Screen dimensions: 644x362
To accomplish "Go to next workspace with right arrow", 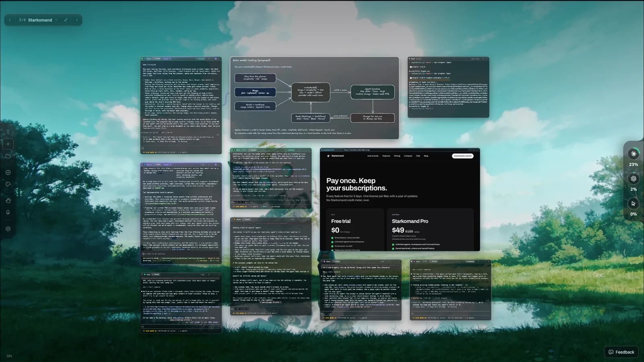I will click(x=76, y=20).
